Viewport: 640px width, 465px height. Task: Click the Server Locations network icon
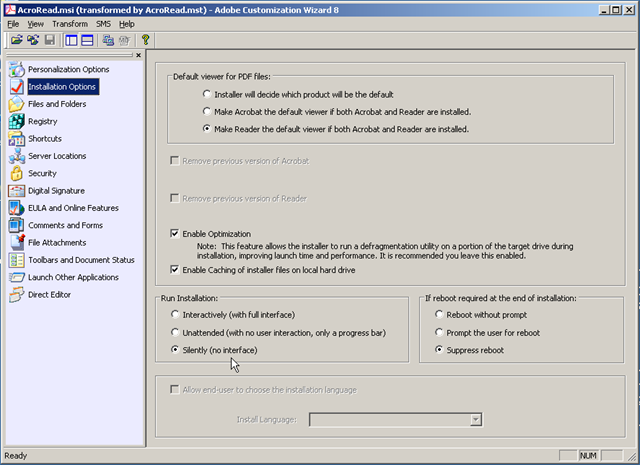[17, 156]
